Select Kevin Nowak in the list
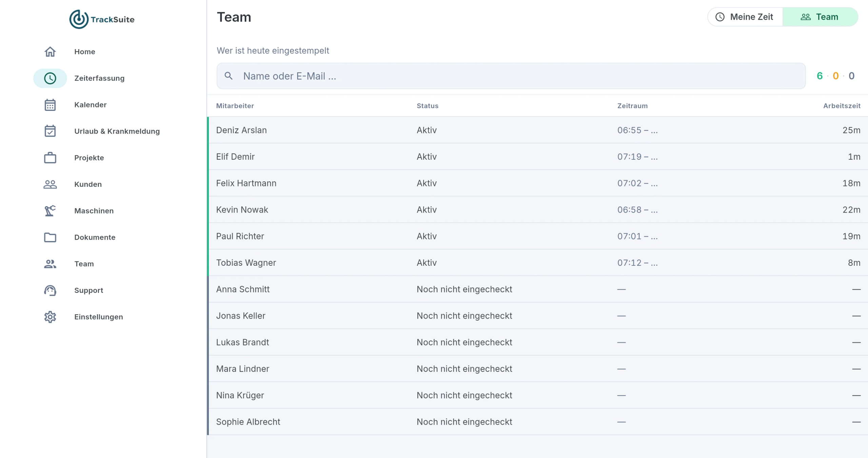The height and width of the screenshot is (458, 868). click(x=242, y=210)
